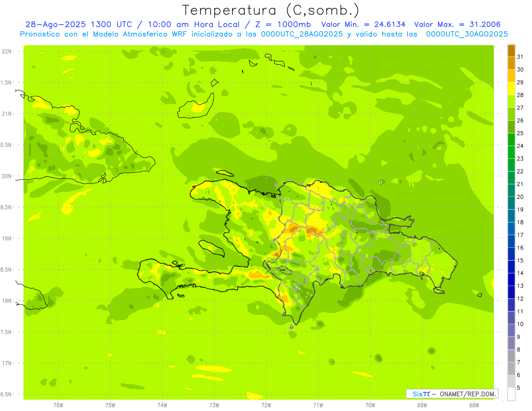Click the latitude axis label "17N"
This screenshot has height=411, width=532.
[7, 363]
